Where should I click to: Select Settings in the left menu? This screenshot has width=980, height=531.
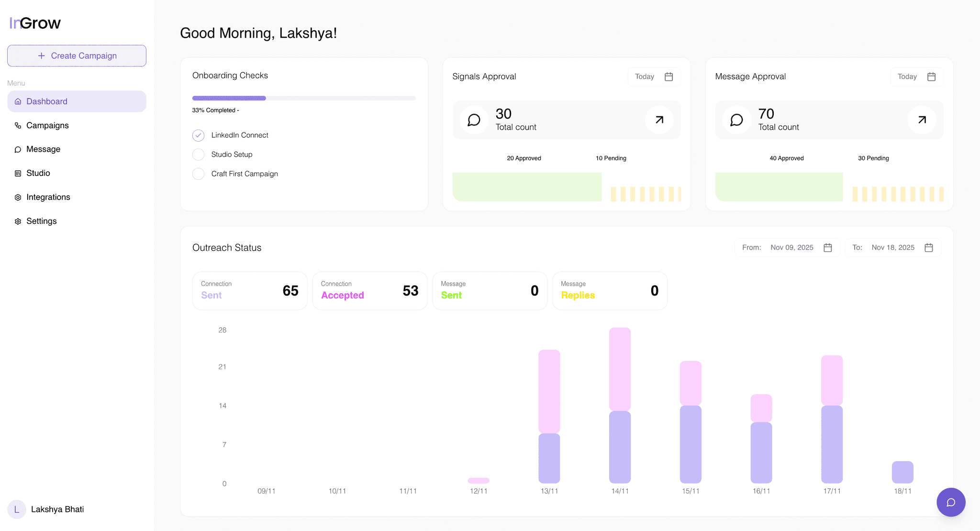[x=42, y=221]
